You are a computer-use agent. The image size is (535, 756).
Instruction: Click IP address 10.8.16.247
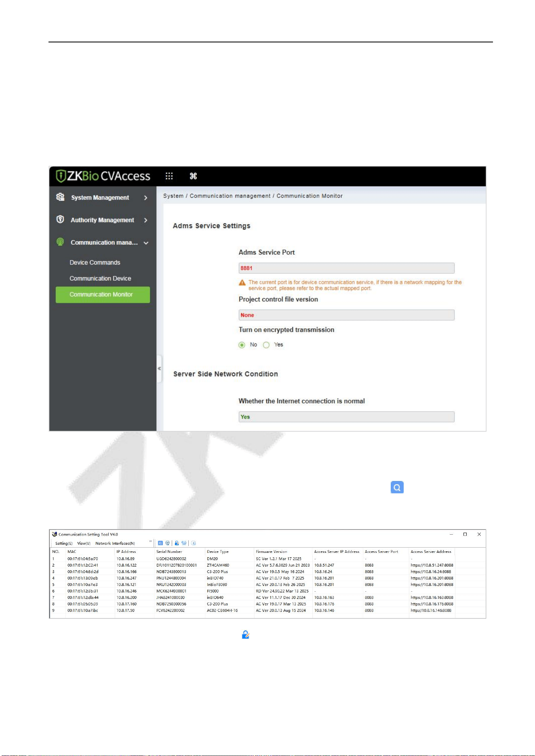[126, 578]
